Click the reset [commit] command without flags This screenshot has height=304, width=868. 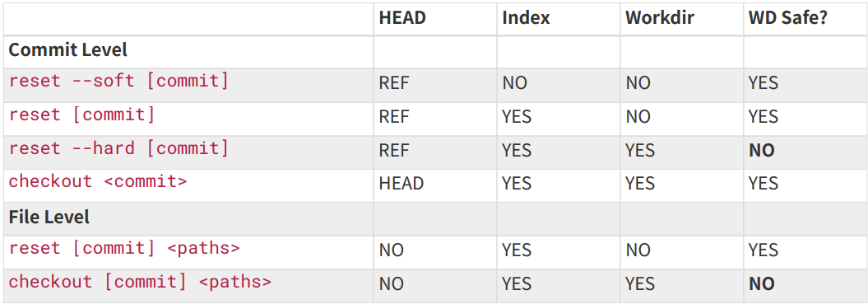(82, 115)
